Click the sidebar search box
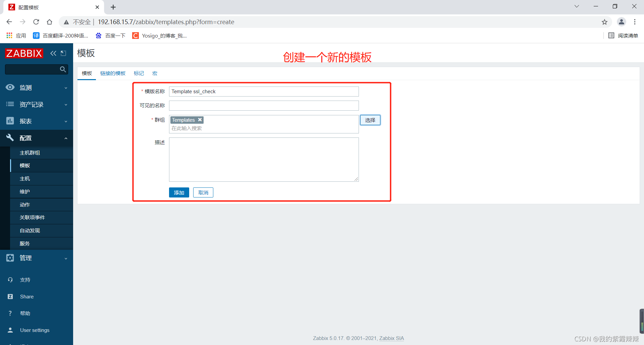The image size is (644, 345). pos(37,69)
